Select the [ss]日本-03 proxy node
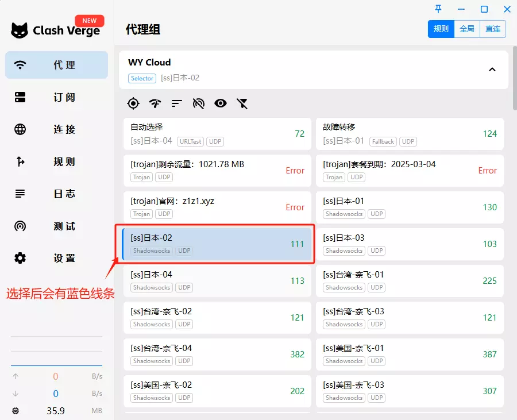 pos(410,244)
